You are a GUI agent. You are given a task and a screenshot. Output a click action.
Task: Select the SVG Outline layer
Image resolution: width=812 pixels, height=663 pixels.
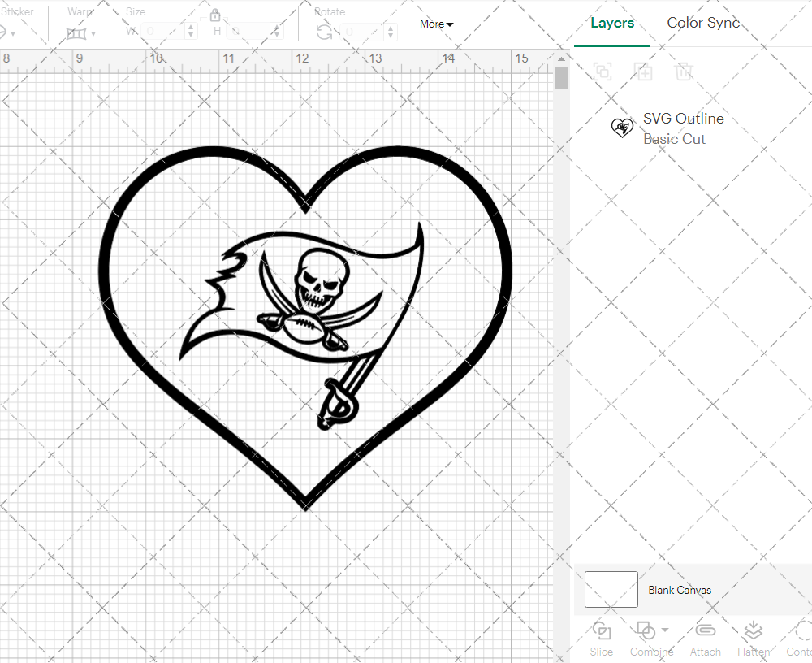click(x=682, y=128)
